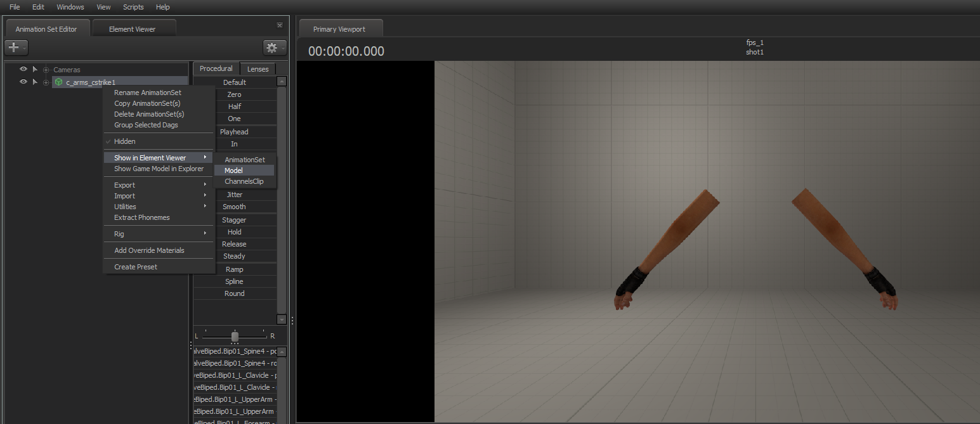Expand the Utilities submenu
This screenshot has width=980, height=424.
[159, 207]
